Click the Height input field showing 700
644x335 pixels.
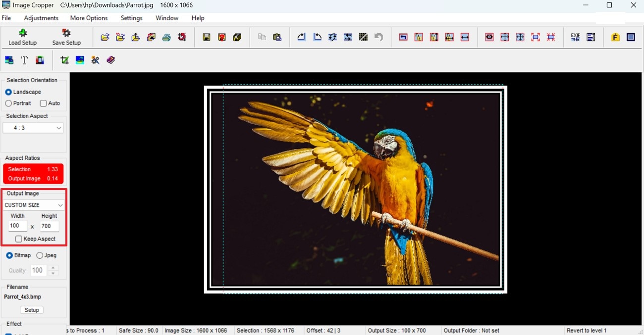tap(50, 226)
